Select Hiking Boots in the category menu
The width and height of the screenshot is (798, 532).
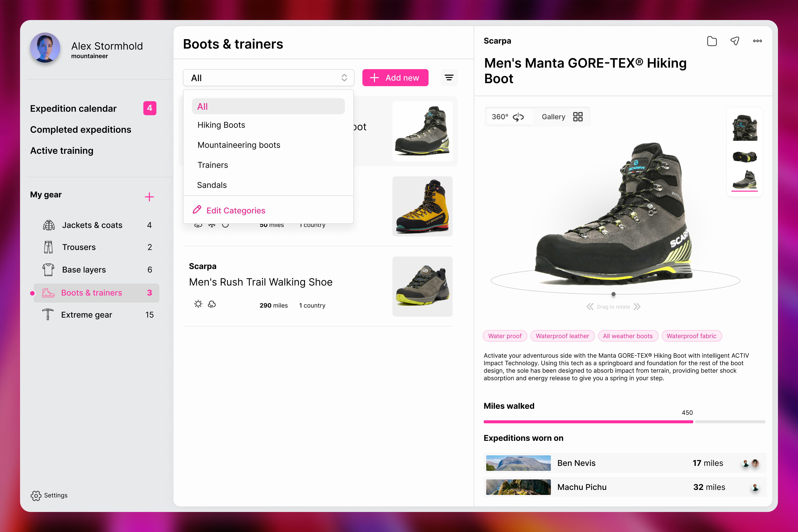coord(221,125)
